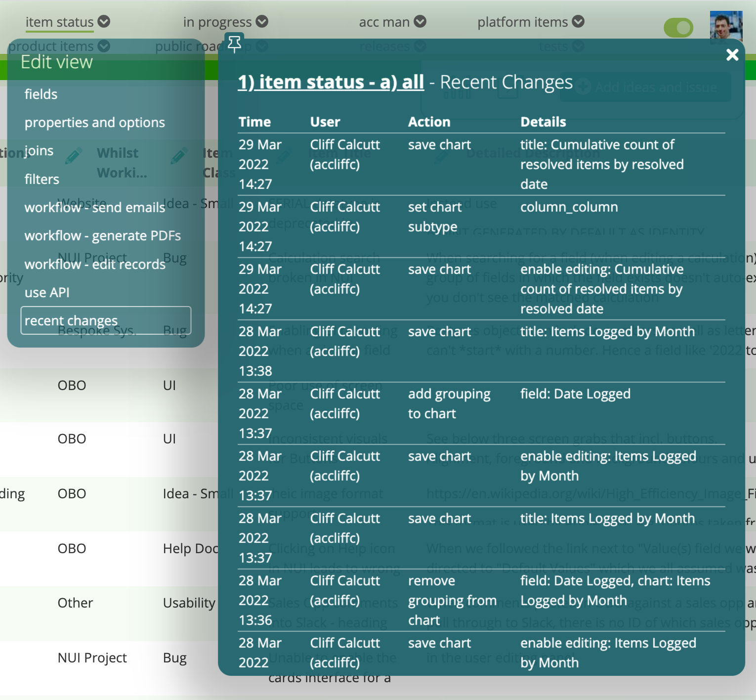The width and height of the screenshot is (756, 700).
Task: Select the '28 Mar 2022 13:38' time cell
Action: click(x=260, y=351)
